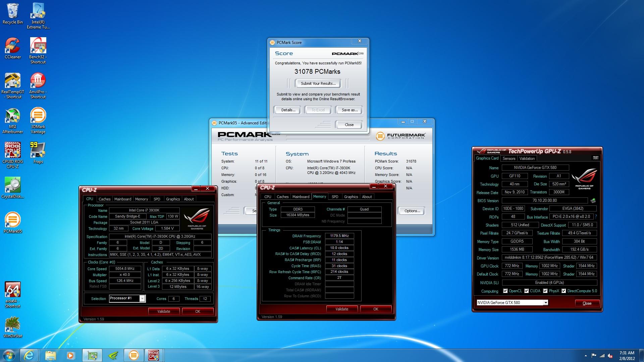This screenshot has height=362, width=644.
Task: Click the PCI-E bus interface question mark
Action: point(596,217)
